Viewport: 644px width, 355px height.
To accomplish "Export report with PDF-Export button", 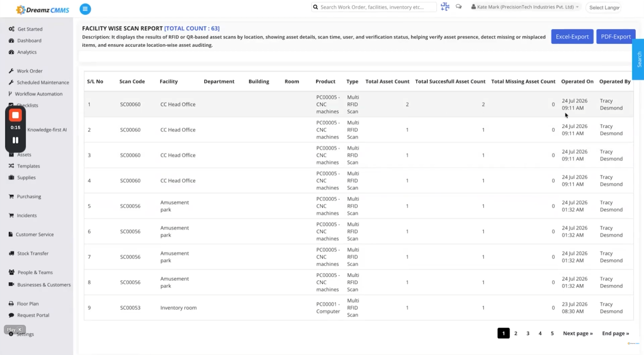I will click(x=615, y=36).
